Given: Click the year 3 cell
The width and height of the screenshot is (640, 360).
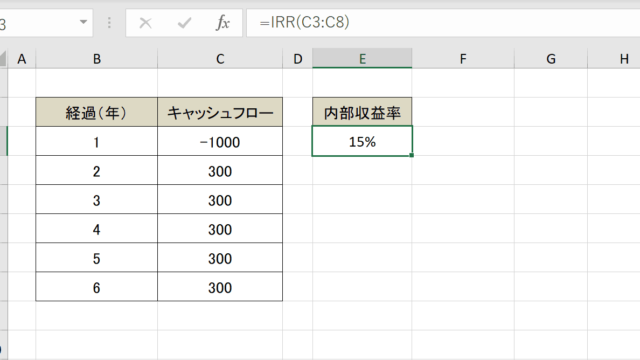Looking at the screenshot, I should pos(97,199).
